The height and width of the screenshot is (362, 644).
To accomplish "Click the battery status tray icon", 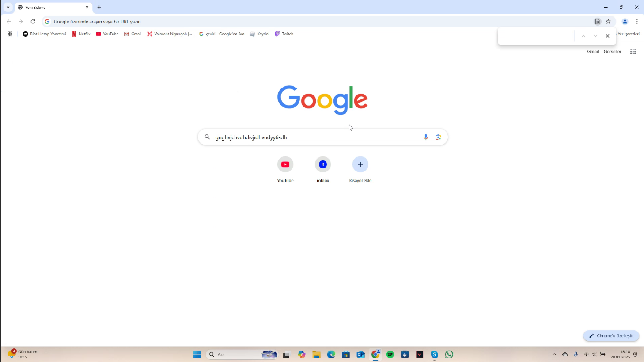I will (602, 354).
